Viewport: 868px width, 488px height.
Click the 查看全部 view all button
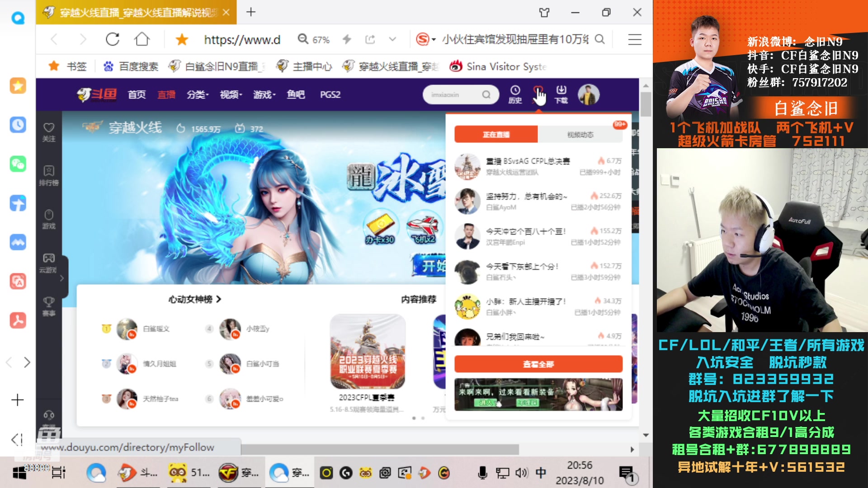(x=538, y=364)
